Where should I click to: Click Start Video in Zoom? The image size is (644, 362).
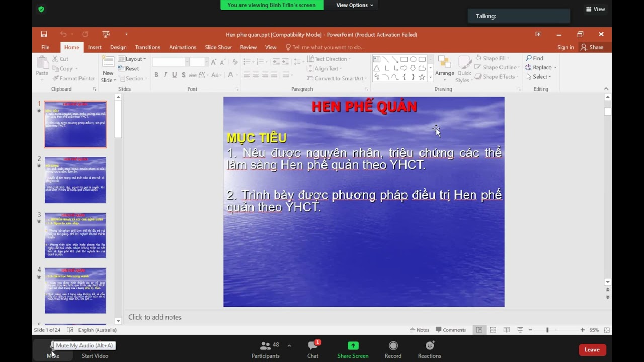95,350
